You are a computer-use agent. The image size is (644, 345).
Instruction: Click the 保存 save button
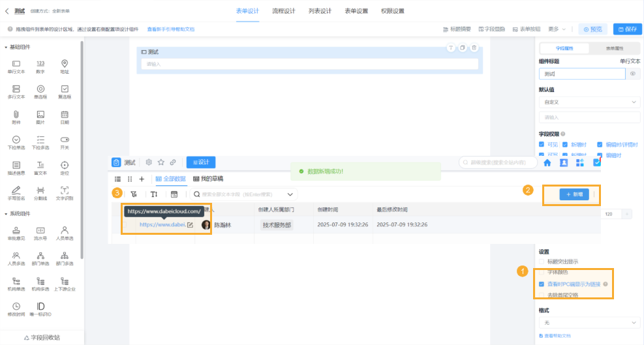tap(628, 29)
